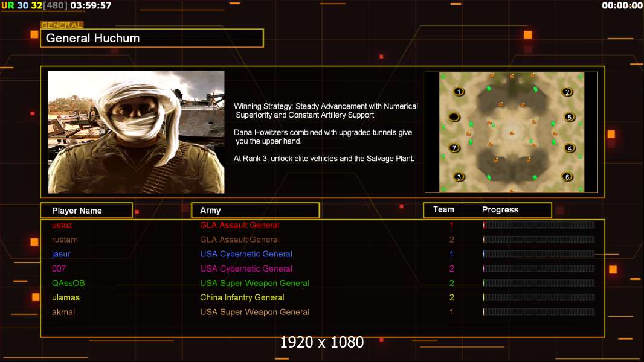The height and width of the screenshot is (362, 644).
Task: Click akmal's team number 1
Action: [451, 312]
